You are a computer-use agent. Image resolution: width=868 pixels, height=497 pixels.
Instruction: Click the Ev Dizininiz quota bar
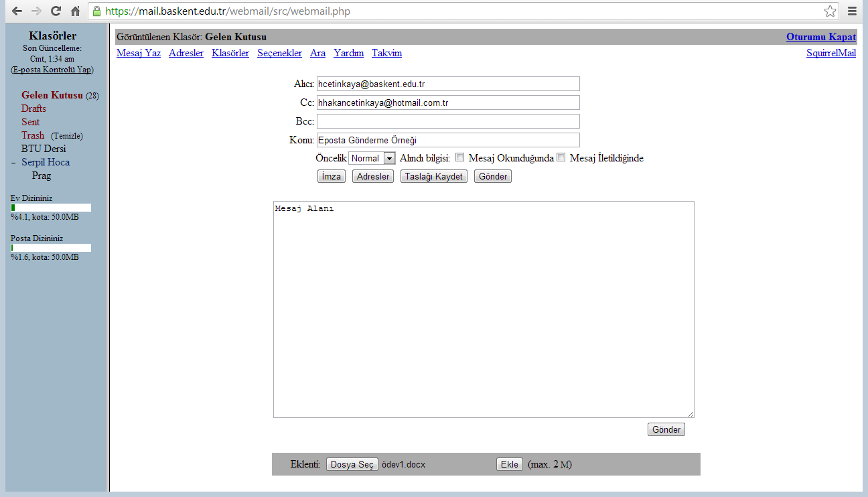point(51,208)
